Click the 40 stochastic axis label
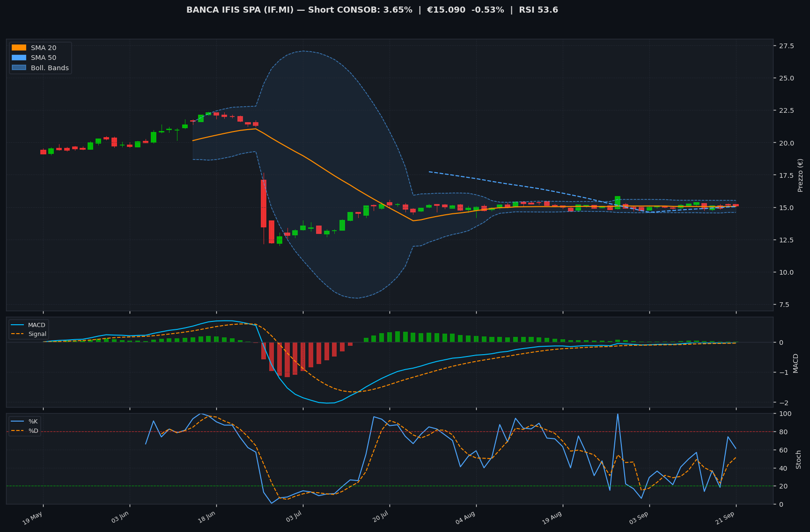Viewport: 810px width, 532px height. tap(783, 468)
